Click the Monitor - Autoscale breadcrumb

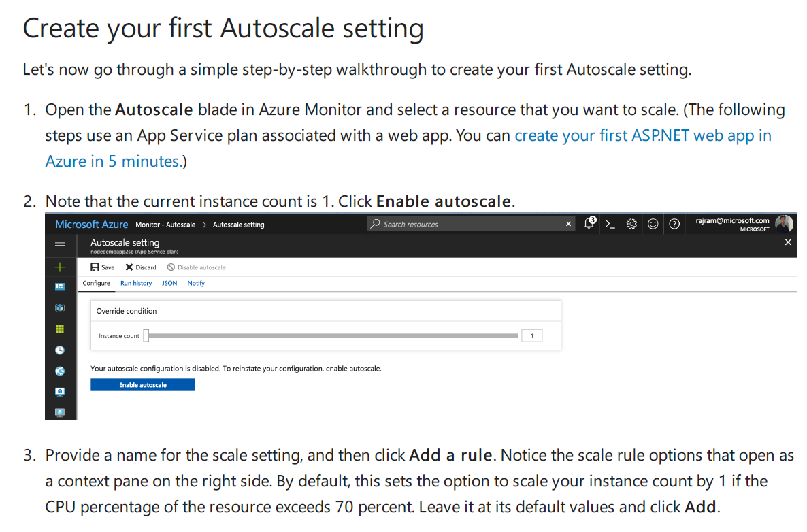point(165,225)
